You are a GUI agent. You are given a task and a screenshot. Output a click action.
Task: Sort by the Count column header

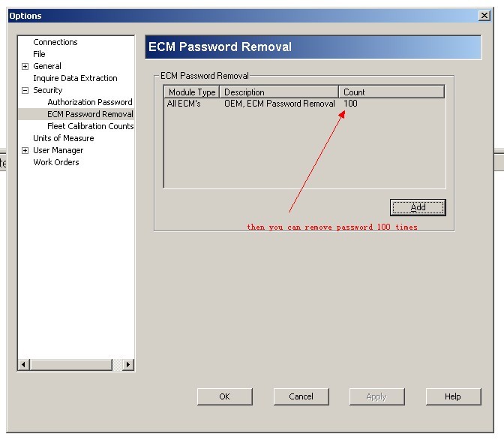point(390,92)
